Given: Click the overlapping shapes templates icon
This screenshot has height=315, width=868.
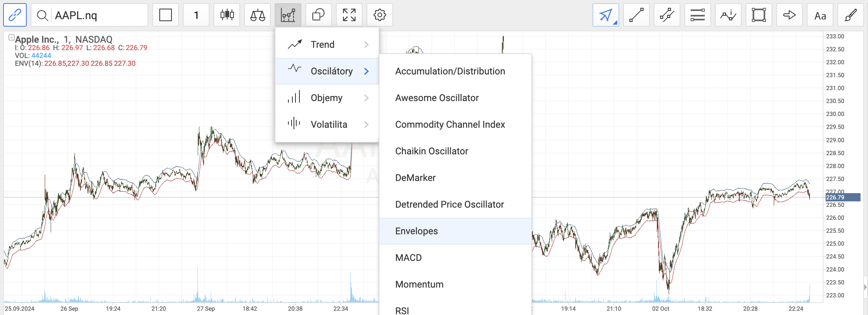Looking at the screenshot, I should [319, 15].
